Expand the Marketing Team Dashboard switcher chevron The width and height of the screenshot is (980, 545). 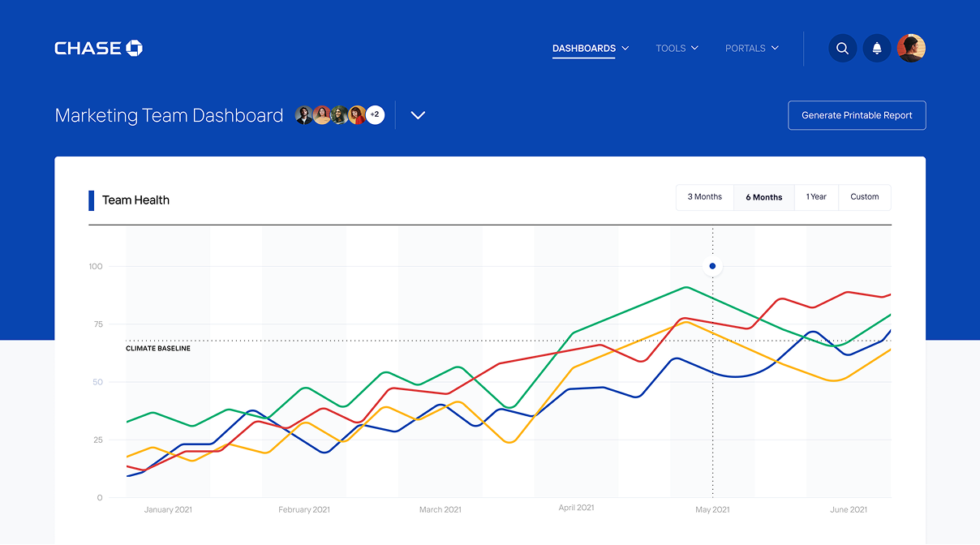click(x=418, y=115)
